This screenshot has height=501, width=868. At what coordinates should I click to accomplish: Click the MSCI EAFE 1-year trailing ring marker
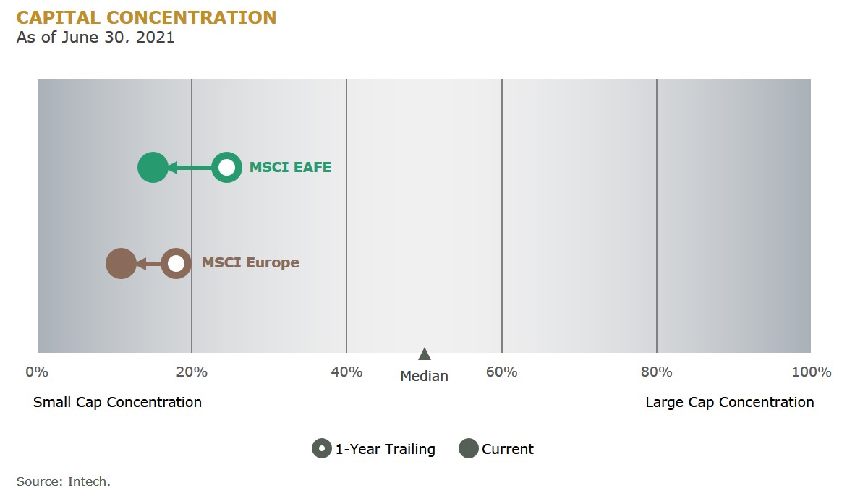point(226,168)
